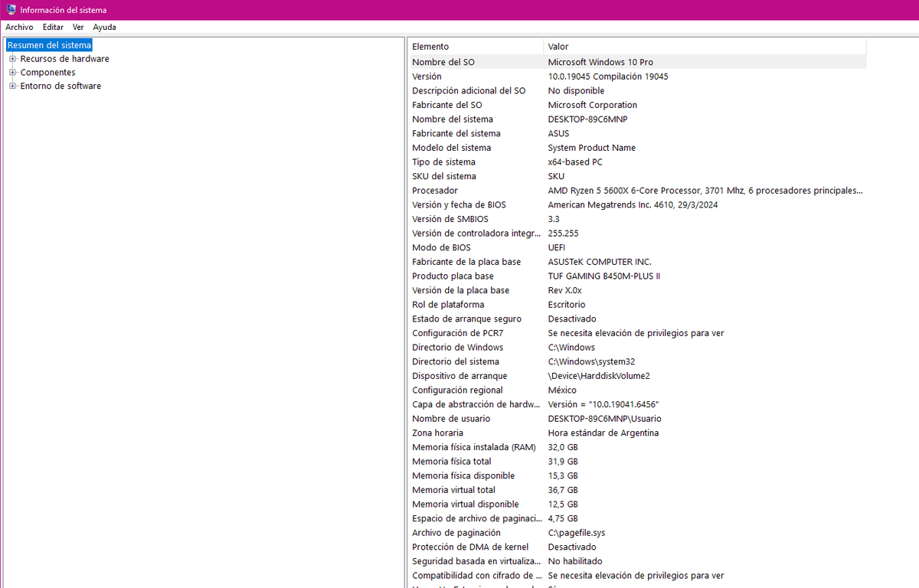The height and width of the screenshot is (588, 919).
Task: Select the Configuración regional row
Action: click(x=637, y=390)
